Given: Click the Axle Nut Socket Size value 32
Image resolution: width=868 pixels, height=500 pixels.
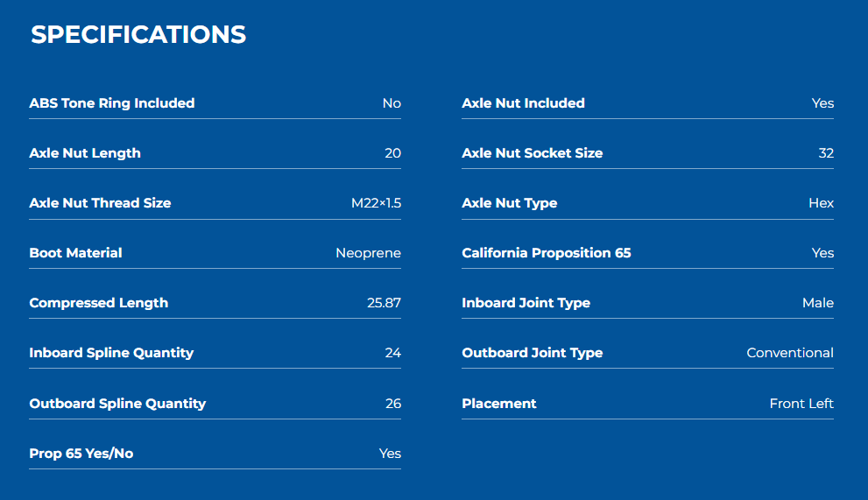Looking at the screenshot, I should (x=827, y=153).
